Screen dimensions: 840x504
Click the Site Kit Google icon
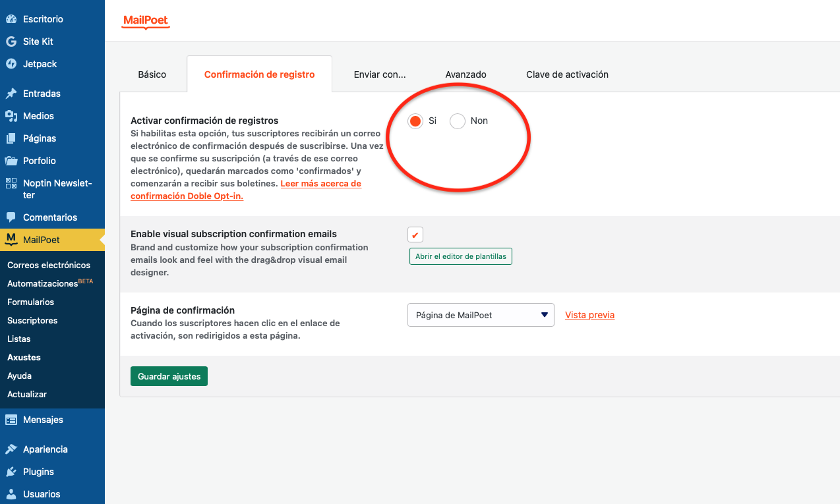pos(11,42)
